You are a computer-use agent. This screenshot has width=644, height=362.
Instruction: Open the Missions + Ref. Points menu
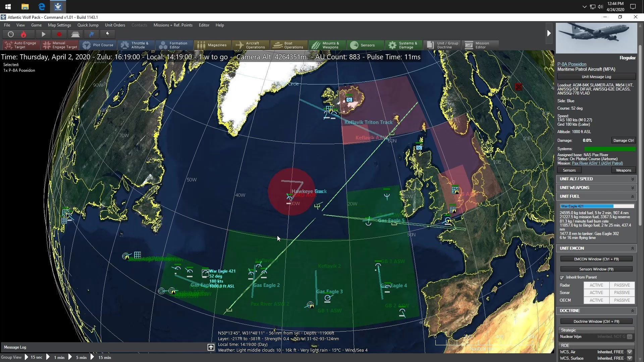[173, 25]
